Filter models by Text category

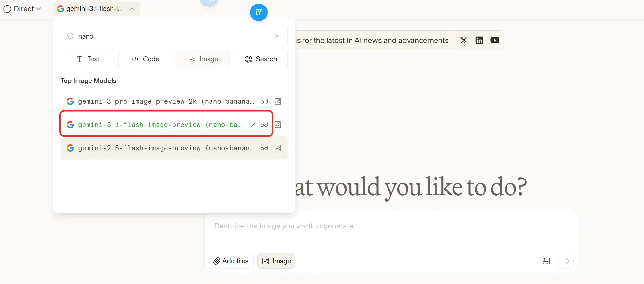(x=88, y=59)
